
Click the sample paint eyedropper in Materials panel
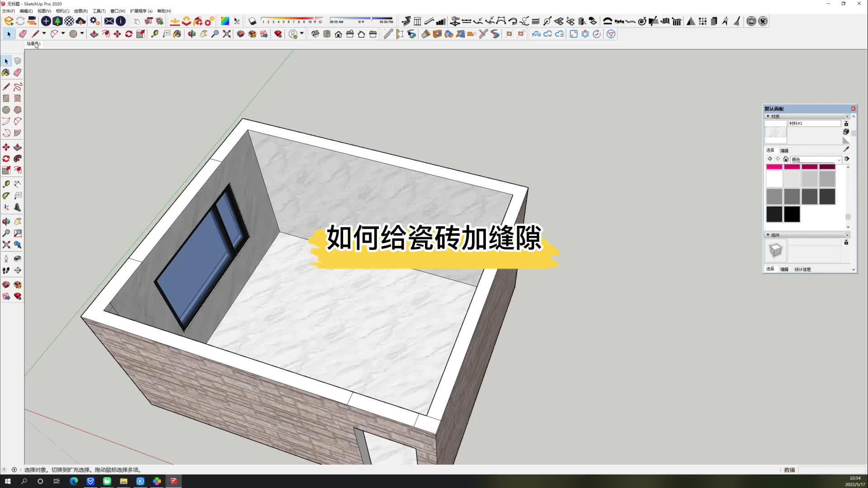(846, 149)
